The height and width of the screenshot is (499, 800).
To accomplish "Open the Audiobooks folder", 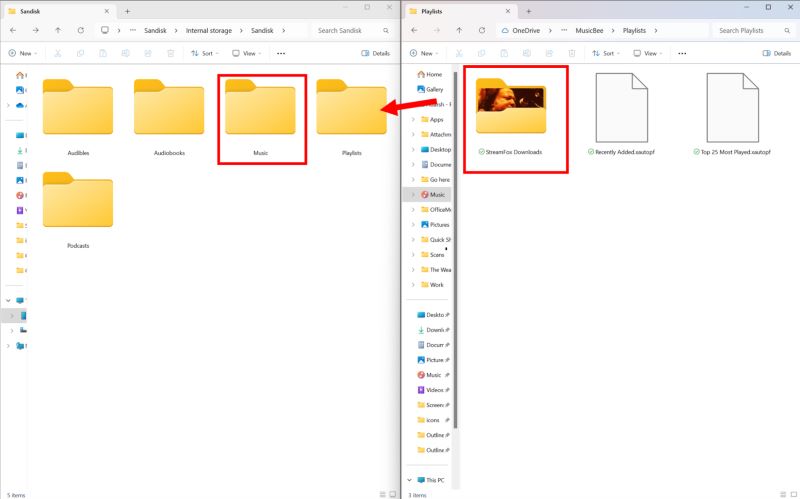I will pos(169,118).
